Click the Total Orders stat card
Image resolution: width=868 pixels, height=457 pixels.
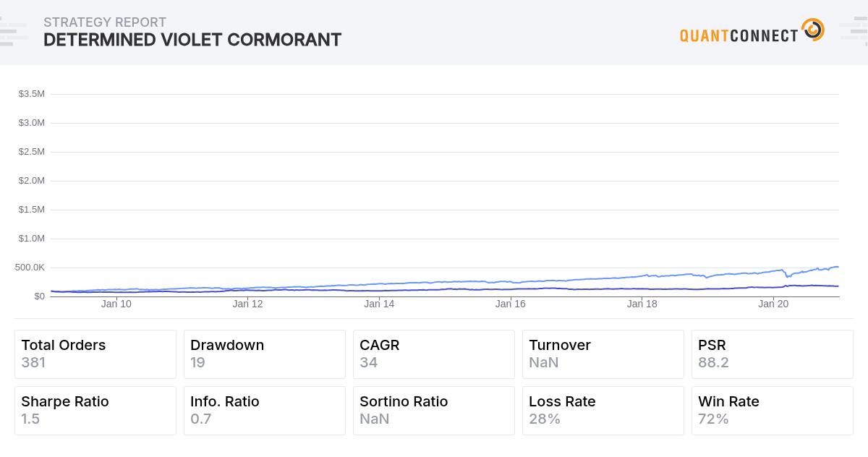[x=95, y=354]
